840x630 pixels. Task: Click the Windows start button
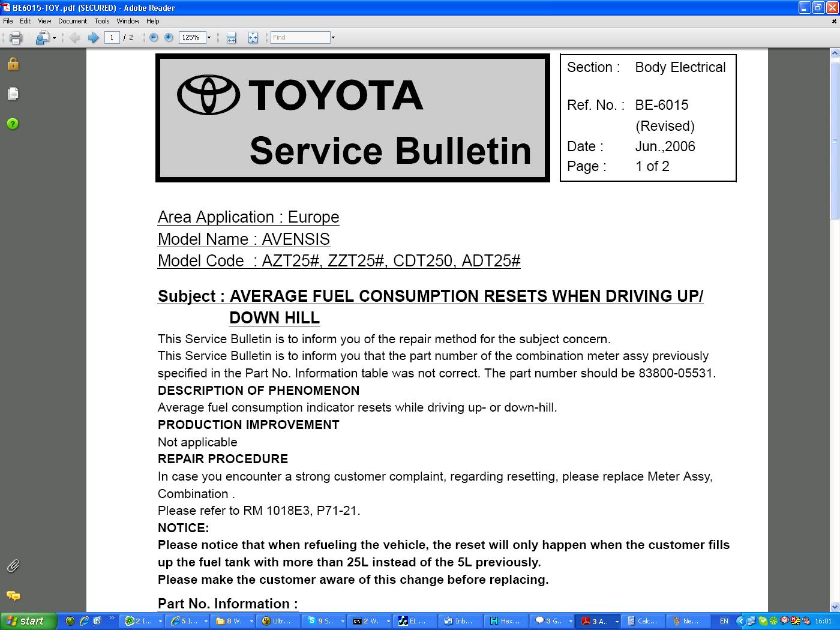pyautogui.click(x=28, y=621)
